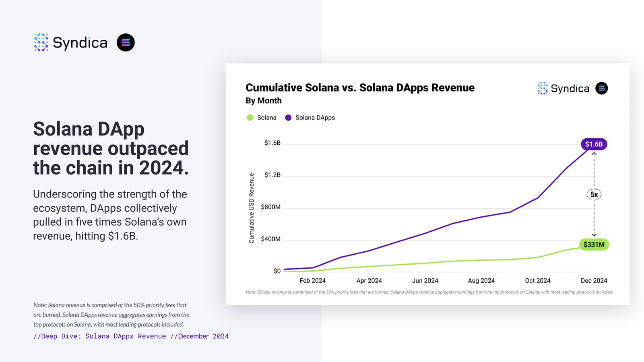Switch to the Oct 2024 axis tick

(537, 280)
